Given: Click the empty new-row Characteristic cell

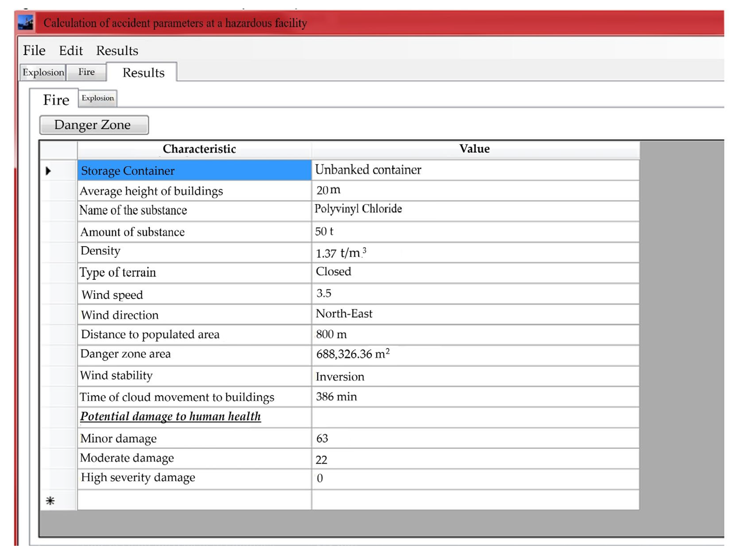Looking at the screenshot, I should 194,500.
